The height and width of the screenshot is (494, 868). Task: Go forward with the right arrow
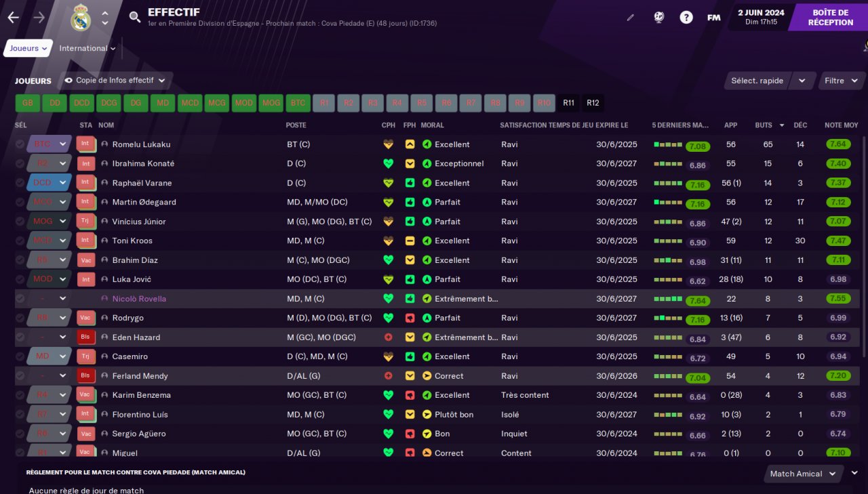coord(39,18)
